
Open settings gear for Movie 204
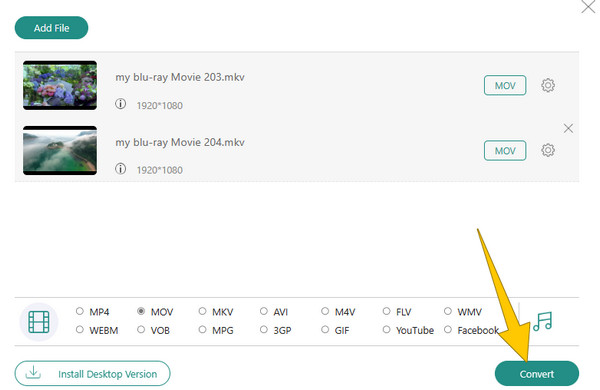click(x=548, y=150)
